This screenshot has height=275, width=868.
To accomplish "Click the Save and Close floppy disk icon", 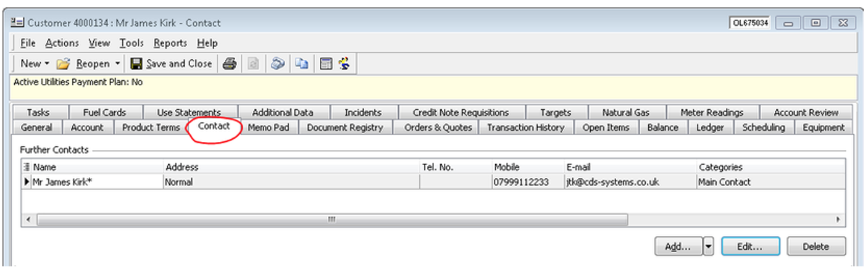I will (137, 64).
